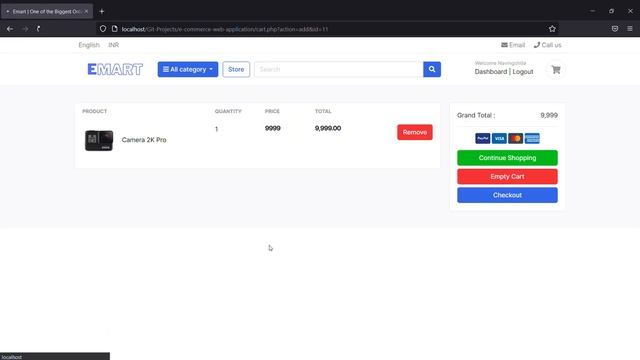Click the Grand Total 9,999 amount

pyautogui.click(x=549, y=116)
